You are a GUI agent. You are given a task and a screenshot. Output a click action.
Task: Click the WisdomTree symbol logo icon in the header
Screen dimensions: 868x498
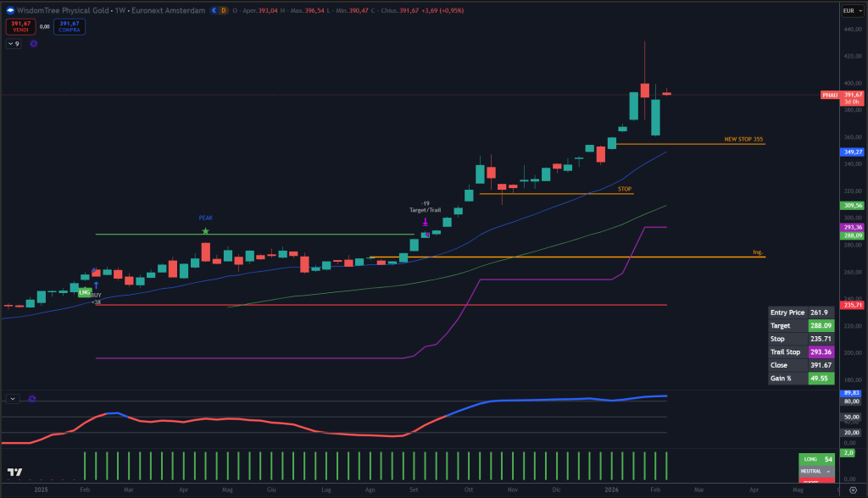(10, 10)
